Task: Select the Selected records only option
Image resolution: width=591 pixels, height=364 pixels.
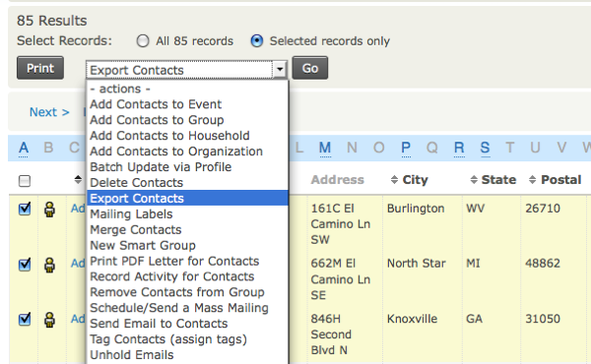Action: click(257, 40)
